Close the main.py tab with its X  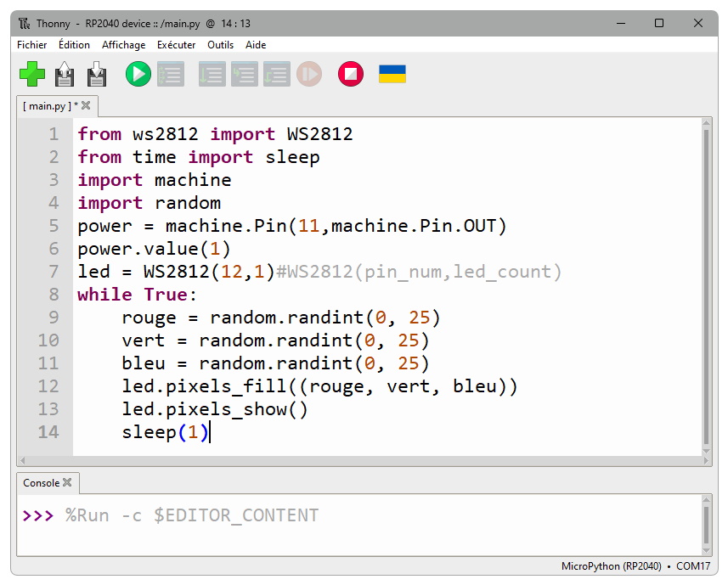point(86,106)
